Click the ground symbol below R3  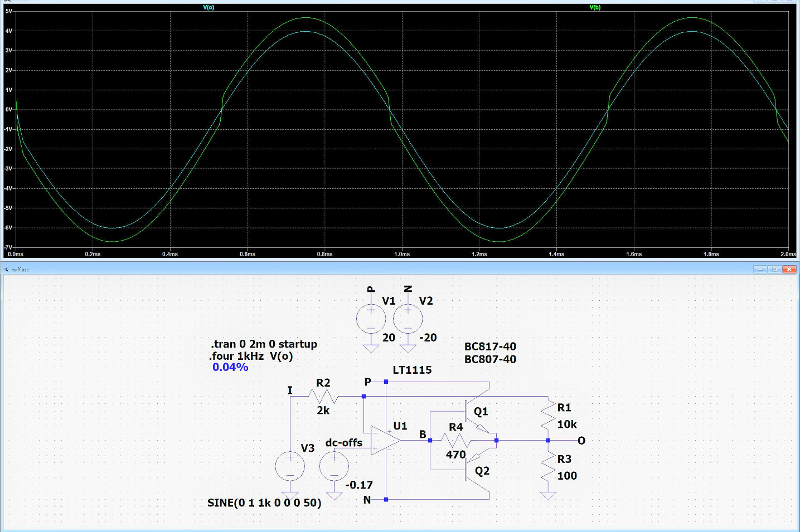pos(548,496)
